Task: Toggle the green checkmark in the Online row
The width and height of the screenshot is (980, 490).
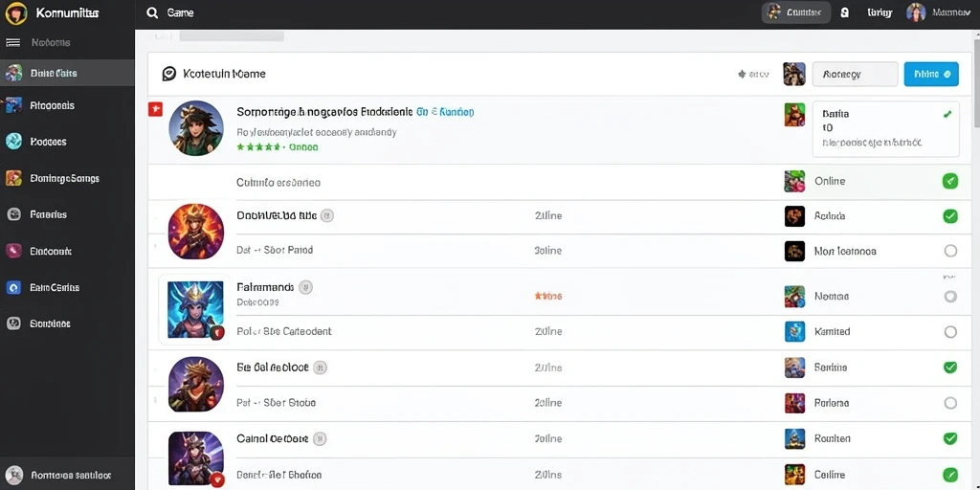Action: click(950, 181)
